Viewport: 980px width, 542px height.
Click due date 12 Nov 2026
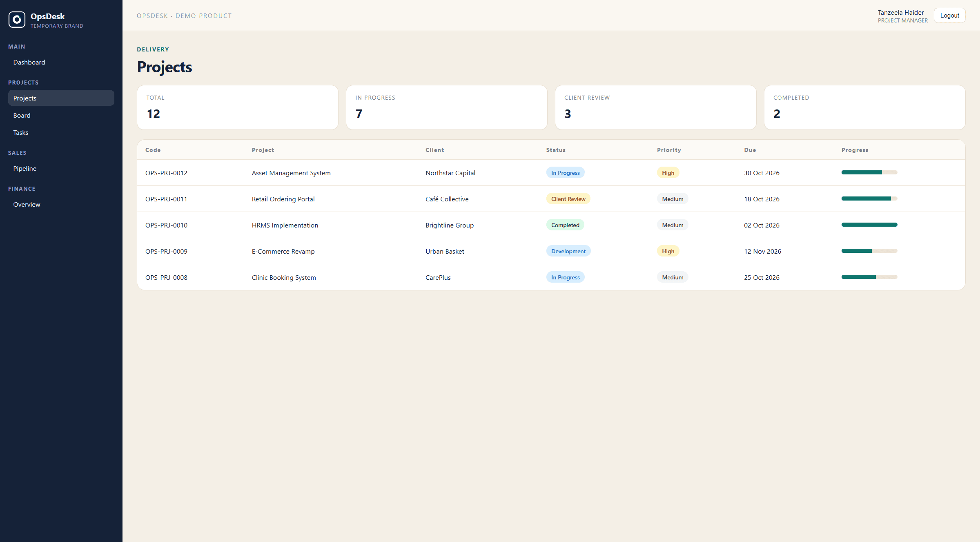coord(762,251)
